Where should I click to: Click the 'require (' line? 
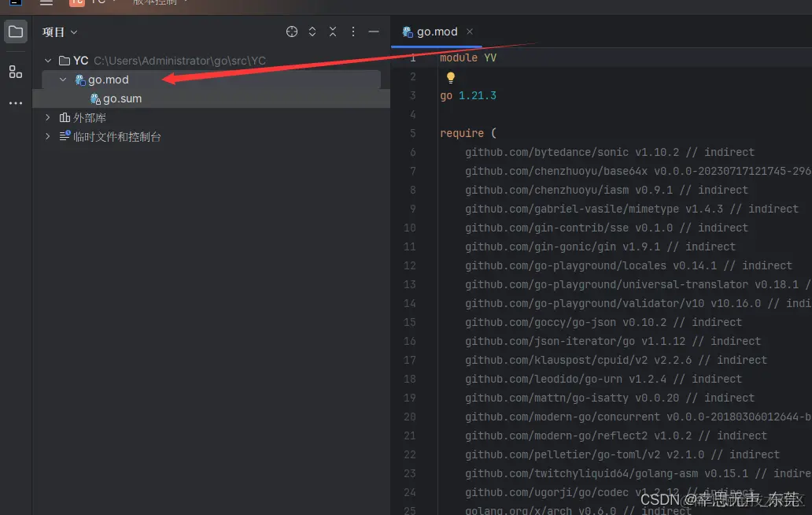pyautogui.click(x=468, y=133)
